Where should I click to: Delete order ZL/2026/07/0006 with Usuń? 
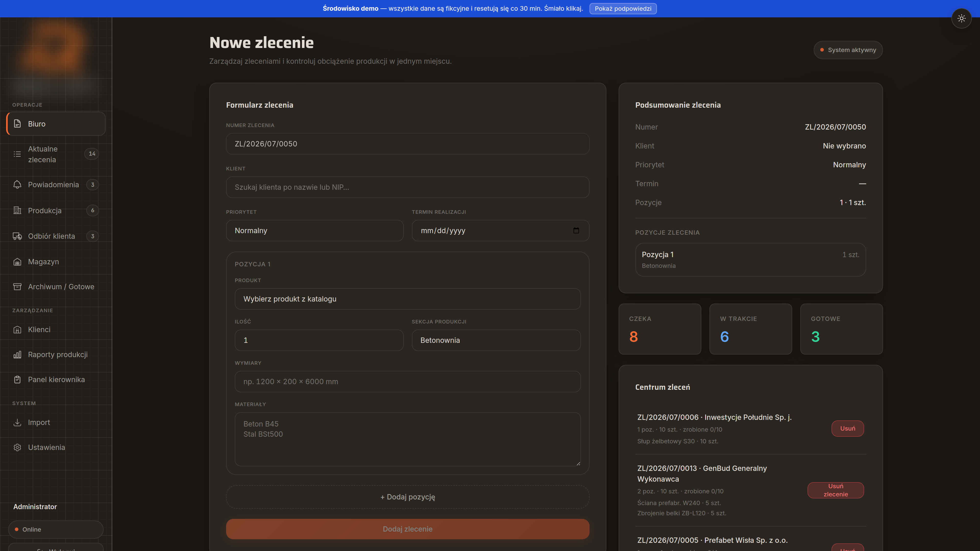pos(848,429)
